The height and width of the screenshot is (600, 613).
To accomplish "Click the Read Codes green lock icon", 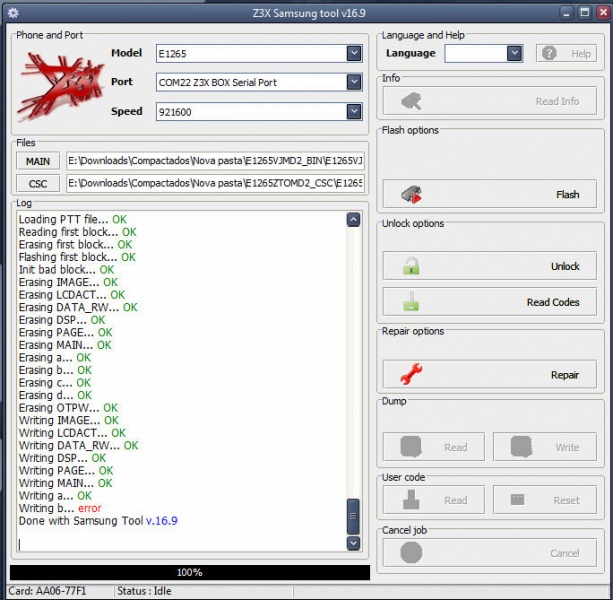I will coord(411,302).
